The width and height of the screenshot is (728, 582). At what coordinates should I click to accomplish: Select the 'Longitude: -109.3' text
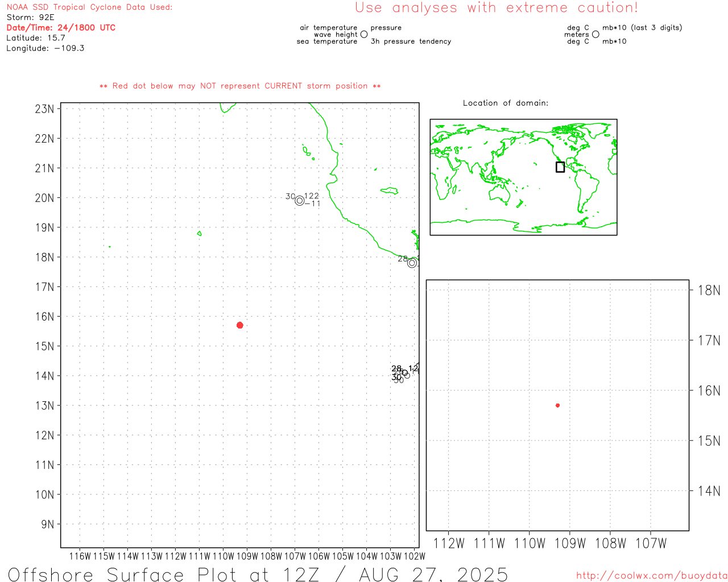(x=45, y=48)
